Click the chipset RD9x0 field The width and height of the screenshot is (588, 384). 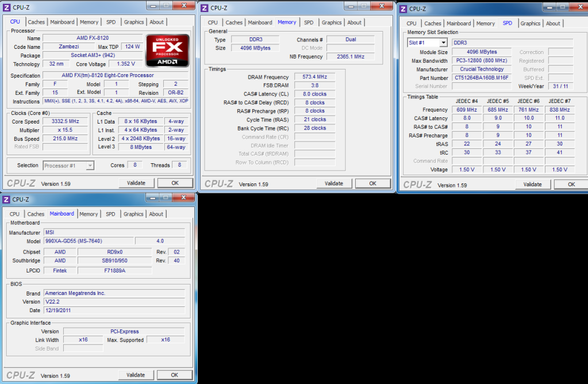point(115,252)
